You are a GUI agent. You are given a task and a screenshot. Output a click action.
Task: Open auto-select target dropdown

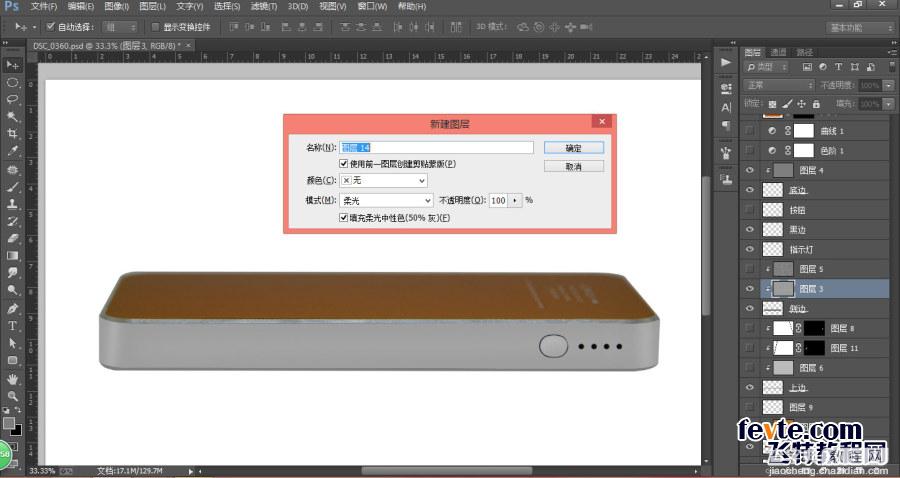[x=120, y=27]
